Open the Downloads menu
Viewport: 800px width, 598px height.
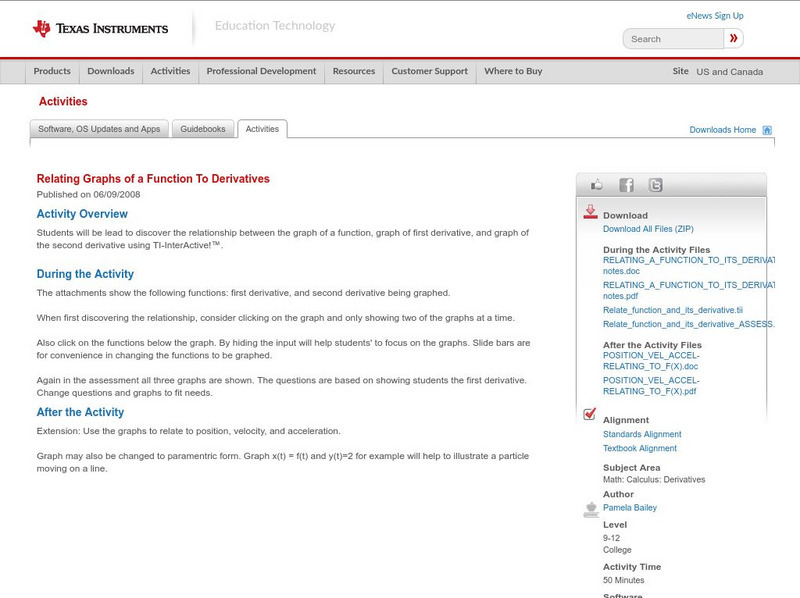tap(111, 71)
